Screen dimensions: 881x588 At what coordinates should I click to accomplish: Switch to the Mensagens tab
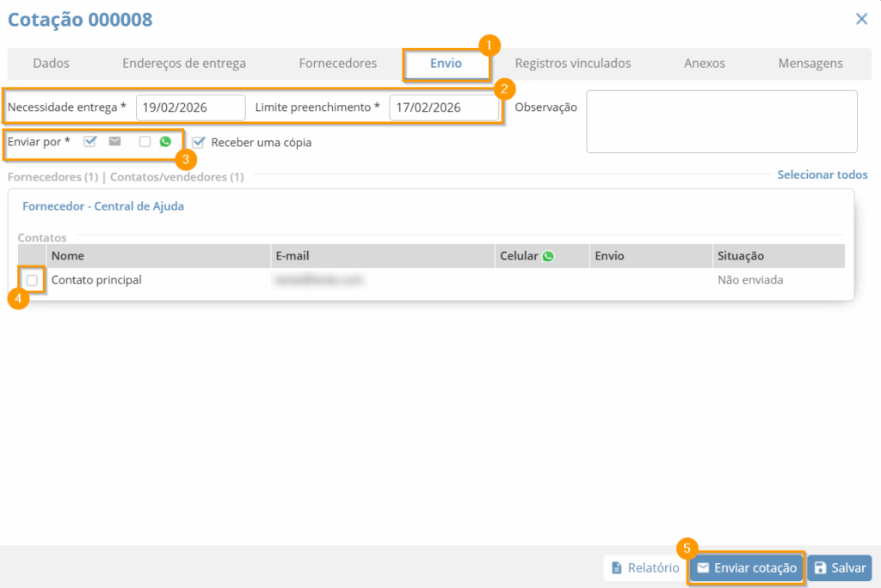pos(810,64)
